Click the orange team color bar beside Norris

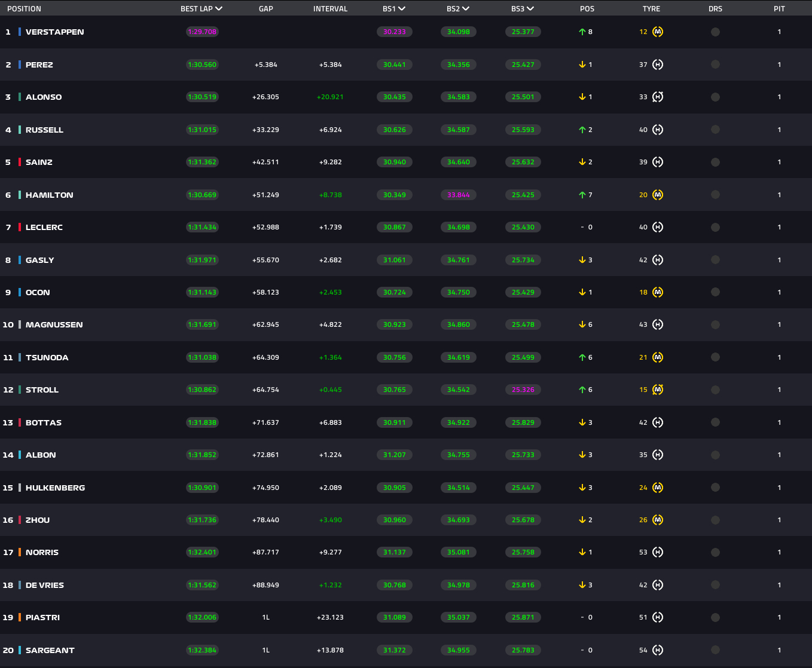pos(20,552)
